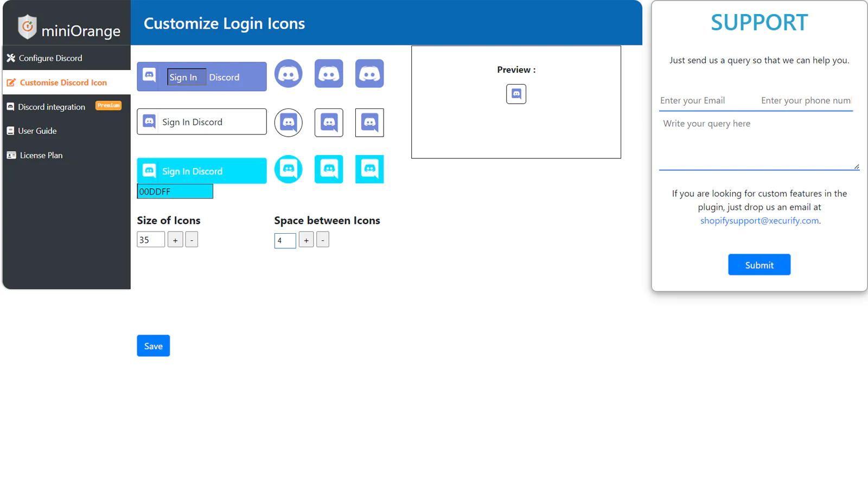Open Customise Discord Icon menu
This screenshot has width=868, height=488.
[67, 82]
